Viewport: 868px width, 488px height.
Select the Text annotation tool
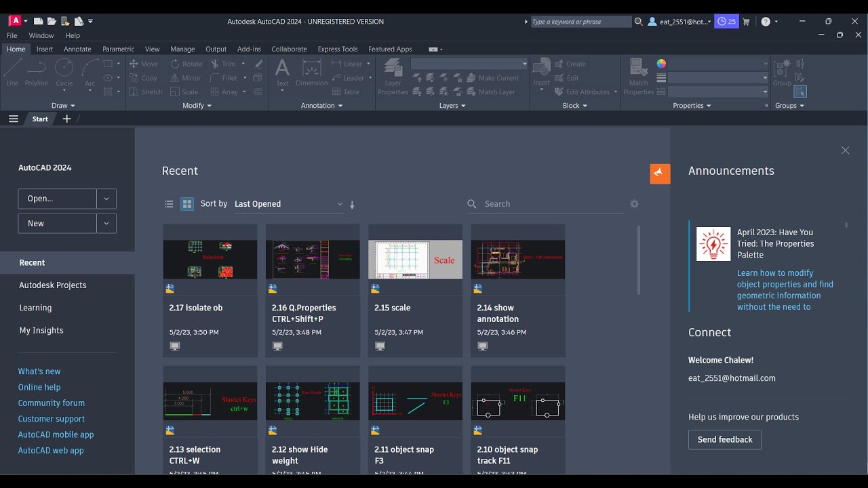tap(282, 73)
